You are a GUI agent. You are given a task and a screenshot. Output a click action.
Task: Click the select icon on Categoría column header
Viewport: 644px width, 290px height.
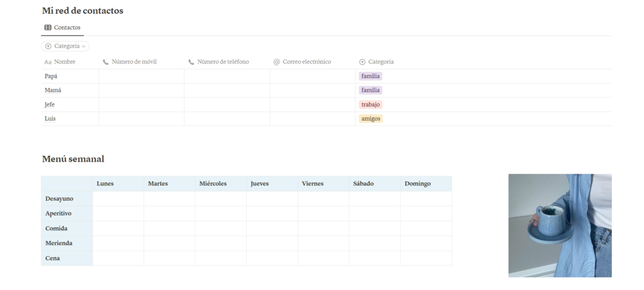click(362, 62)
